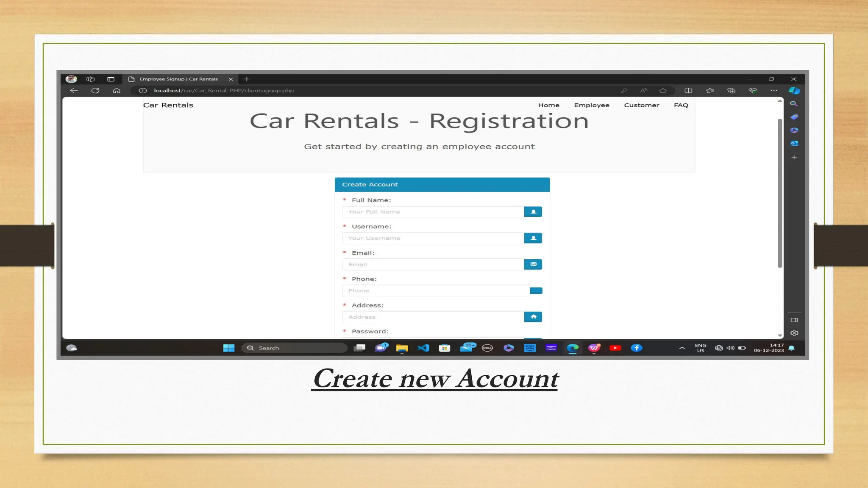Focus the Your Full Name field
The image size is (868, 488).
click(x=433, y=212)
